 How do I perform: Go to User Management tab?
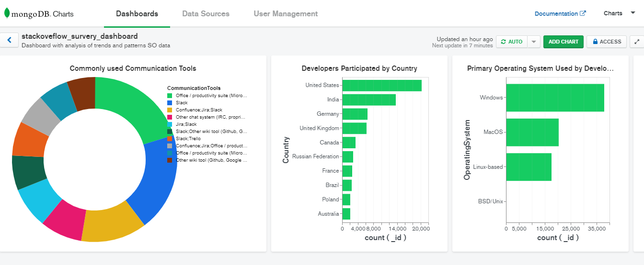point(286,14)
